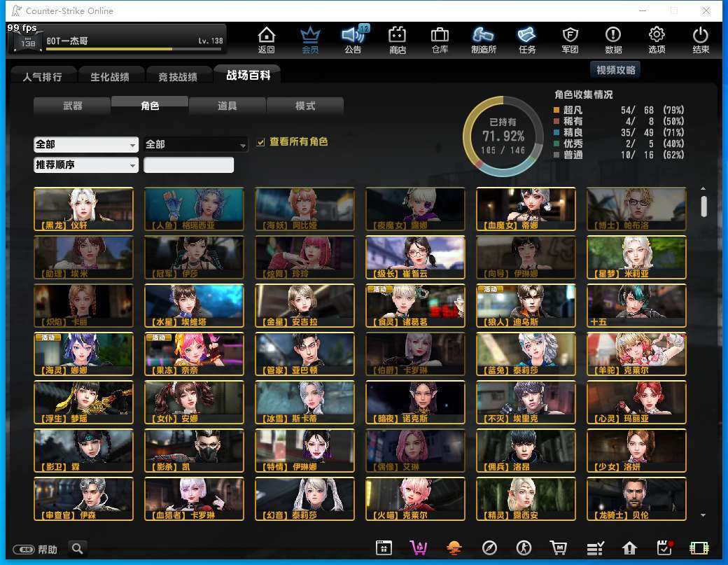The height and width of the screenshot is (565, 728).
Task: Click the 帮助 help button
Action: point(38,550)
